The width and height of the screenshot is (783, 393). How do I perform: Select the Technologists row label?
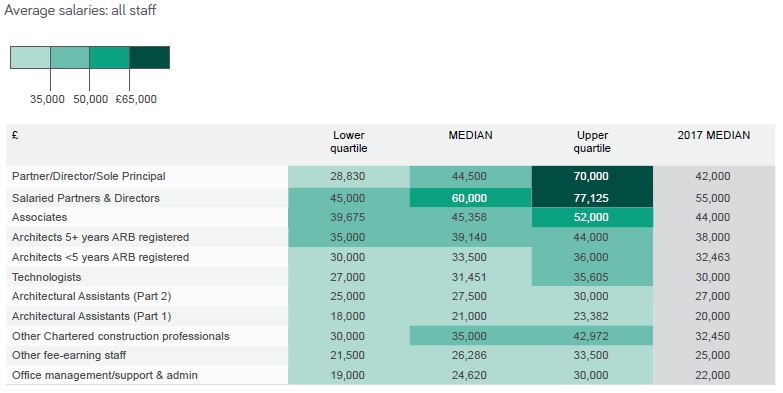[x=46, y=277]
